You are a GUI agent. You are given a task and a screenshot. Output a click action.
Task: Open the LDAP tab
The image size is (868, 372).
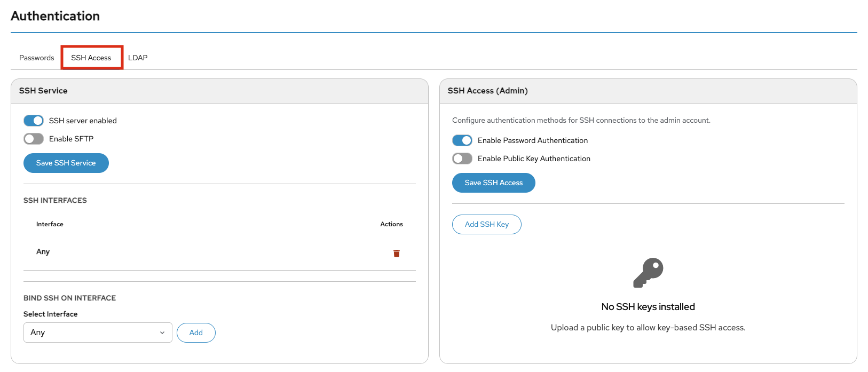138,58
